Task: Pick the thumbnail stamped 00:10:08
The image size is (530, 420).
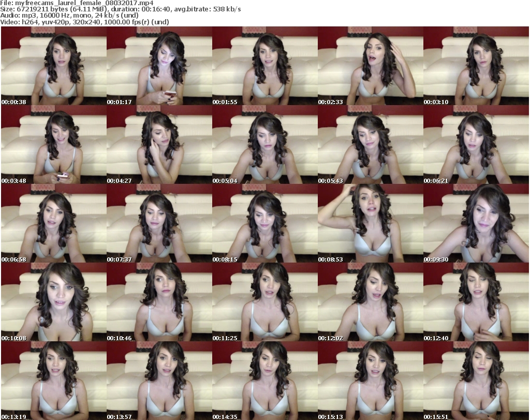Action: (54, 302)
